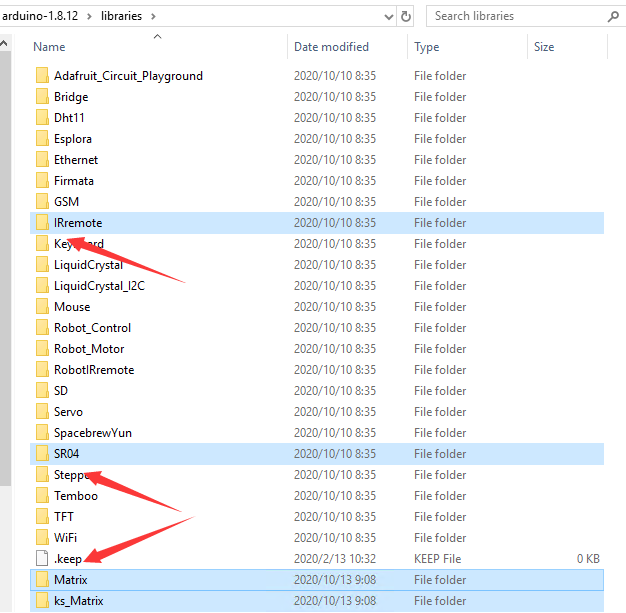Select the Adafruit_Circuit_Playground folder name
This screenshot has height=613, width=626.
pyautogui.click(x=129, y=76)
